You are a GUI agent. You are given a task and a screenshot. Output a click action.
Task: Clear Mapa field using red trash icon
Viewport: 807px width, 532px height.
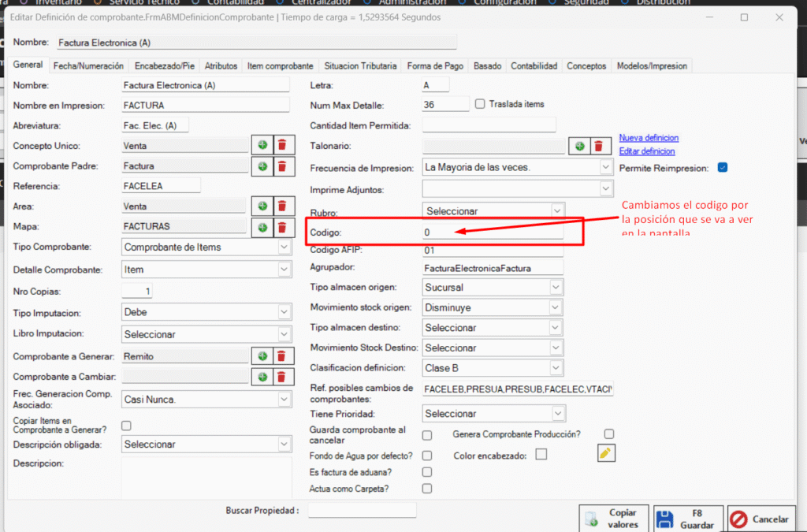pyautogui.click(x=281, y=227)
